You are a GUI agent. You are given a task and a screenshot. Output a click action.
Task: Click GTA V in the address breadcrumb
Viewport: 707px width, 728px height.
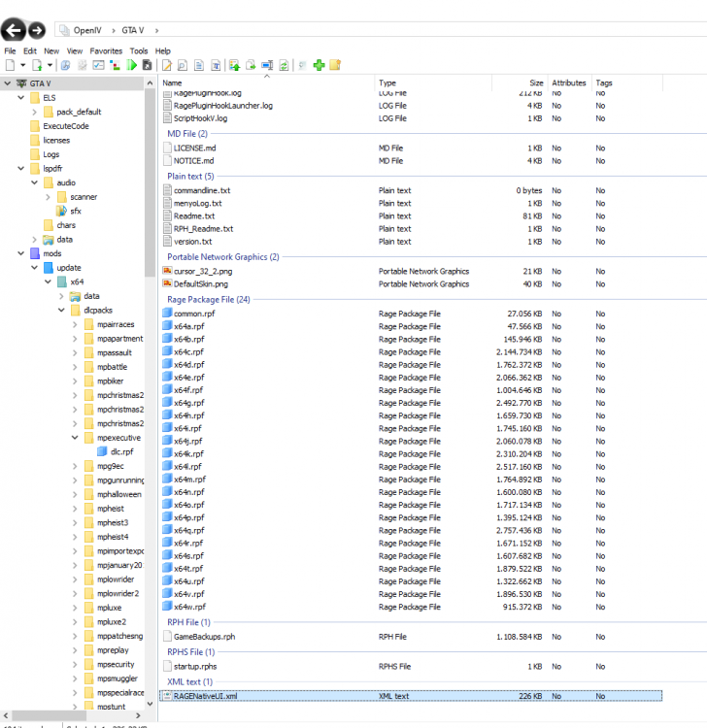click(133, 31)
